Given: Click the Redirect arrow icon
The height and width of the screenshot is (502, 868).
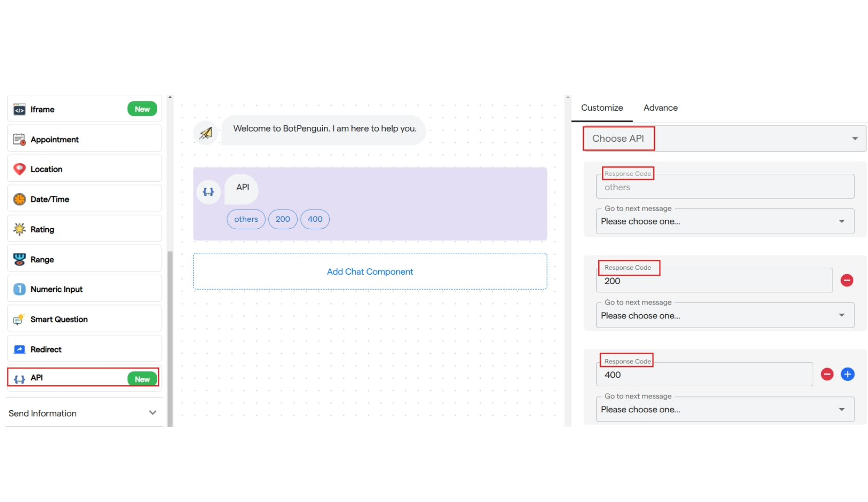Looking at the screenshot, I should tap(19, 349).
